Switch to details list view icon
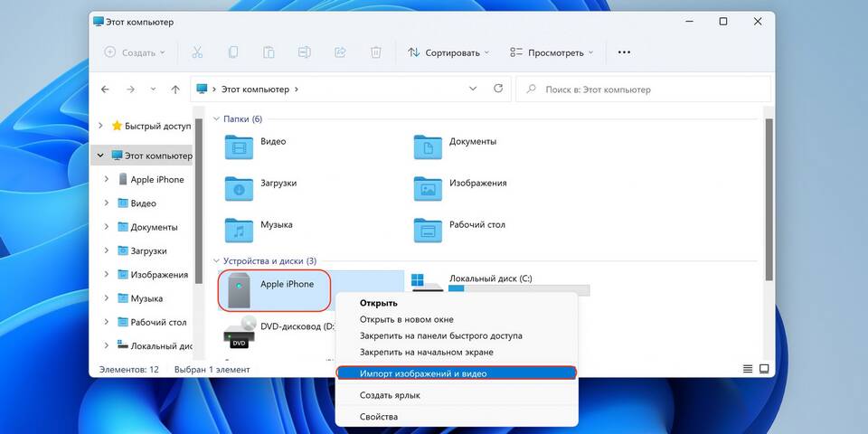Image resolution: width=868 pixels, height=434 pixels. pos(748,369)
